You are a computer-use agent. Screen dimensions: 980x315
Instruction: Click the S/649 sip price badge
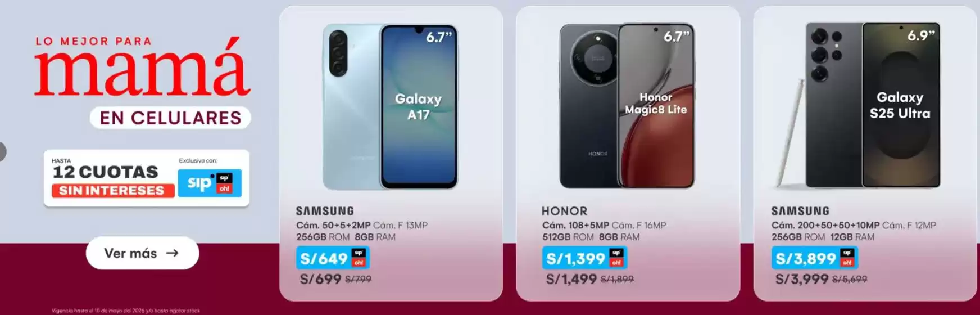click(x=333, y=258)
